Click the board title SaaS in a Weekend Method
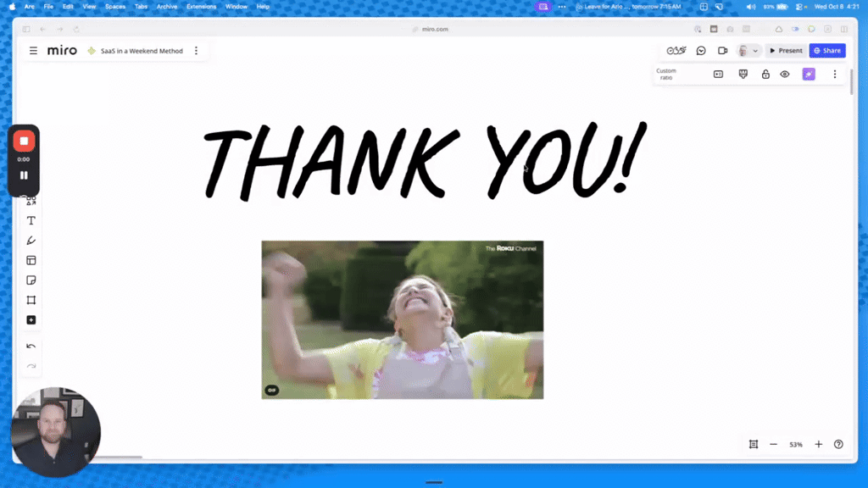 point(142,51)
